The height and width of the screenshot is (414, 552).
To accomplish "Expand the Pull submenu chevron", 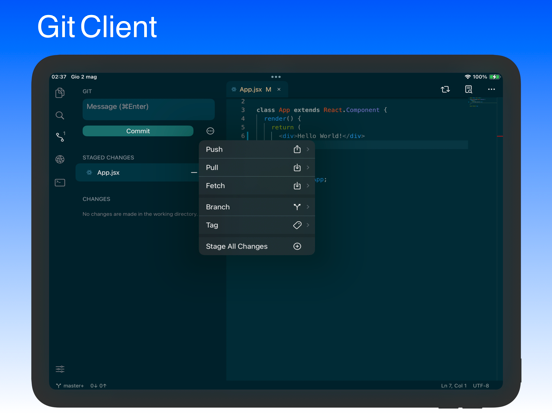I will tap(308, 168).
